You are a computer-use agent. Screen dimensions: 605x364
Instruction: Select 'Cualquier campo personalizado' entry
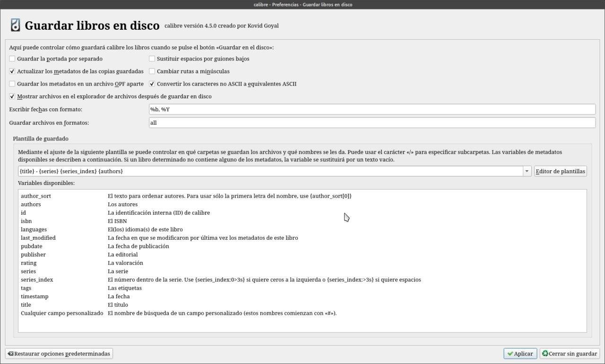pyautogui.click(x=62, y=313)
